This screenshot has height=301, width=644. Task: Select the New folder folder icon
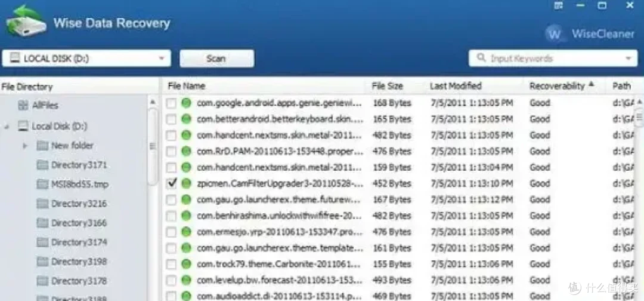tap(42, 145)
